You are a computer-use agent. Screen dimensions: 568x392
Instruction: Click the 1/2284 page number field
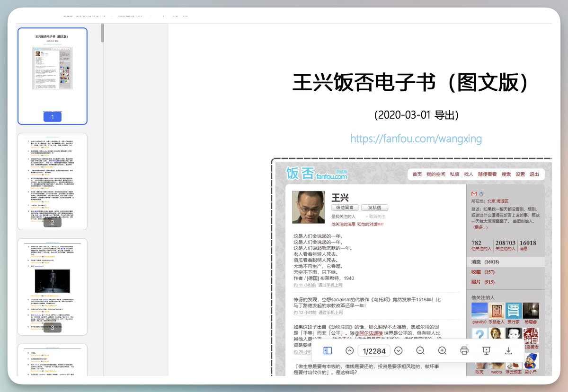374,350
